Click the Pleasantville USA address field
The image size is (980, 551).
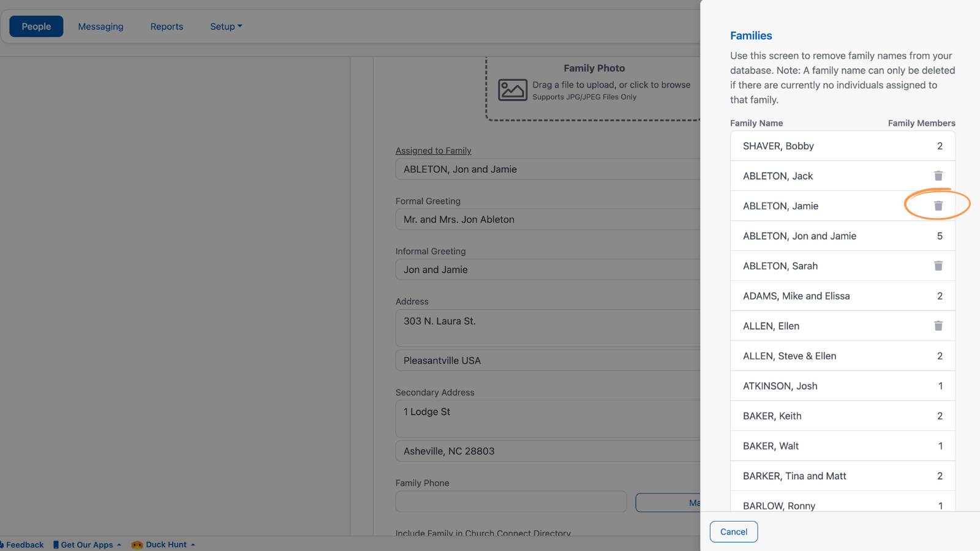click(548, 361)
